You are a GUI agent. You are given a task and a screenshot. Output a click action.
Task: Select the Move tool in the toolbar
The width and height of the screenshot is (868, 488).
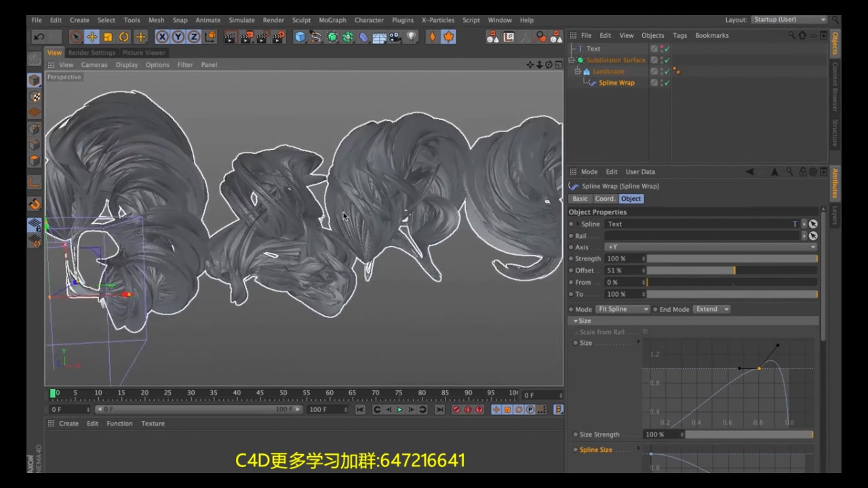pyautogui.click(x=92, y=37)
